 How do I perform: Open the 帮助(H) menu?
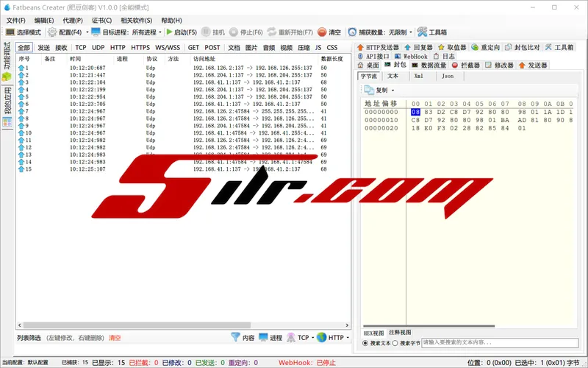[x=171, y=21]
